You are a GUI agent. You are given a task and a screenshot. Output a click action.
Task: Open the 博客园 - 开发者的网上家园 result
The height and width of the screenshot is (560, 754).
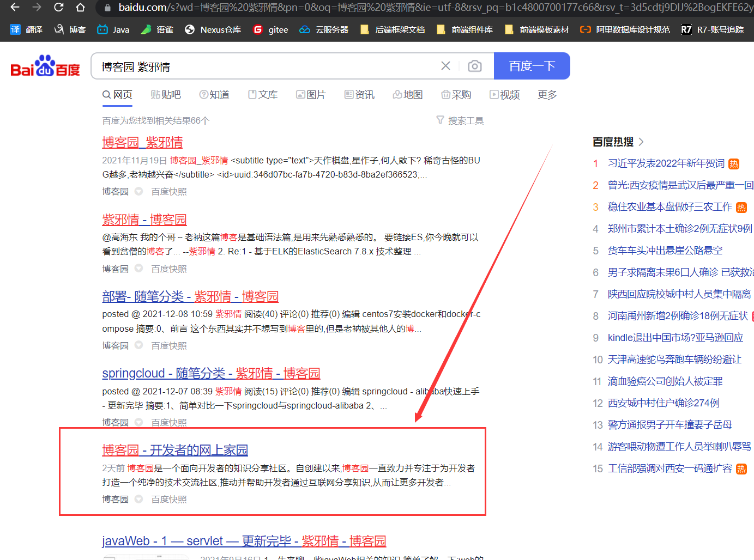175,450
